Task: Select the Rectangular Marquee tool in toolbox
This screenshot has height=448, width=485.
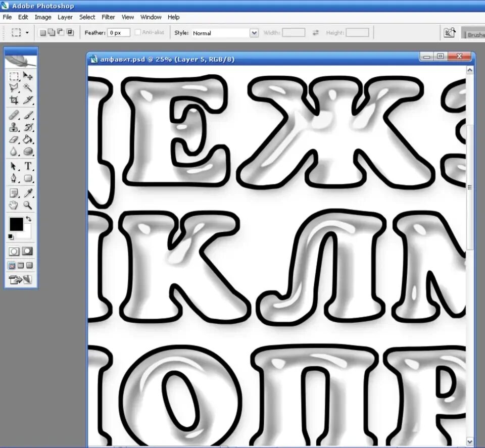Action: (14, 76)
